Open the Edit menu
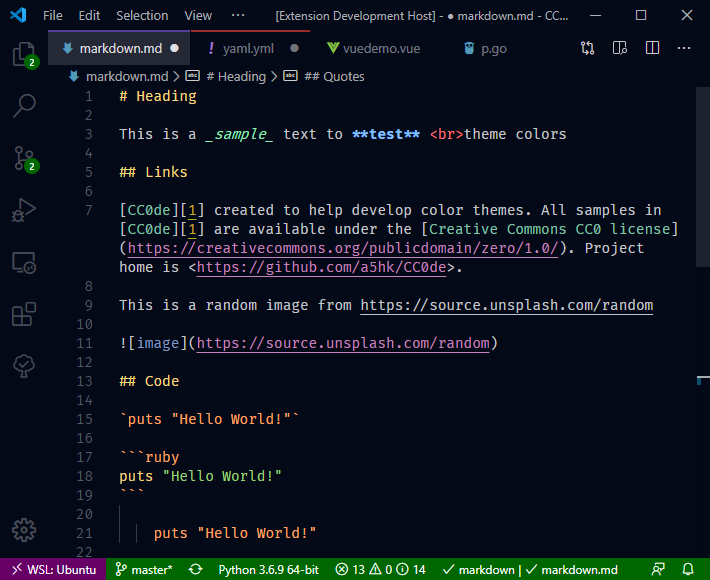 point(89,16)
